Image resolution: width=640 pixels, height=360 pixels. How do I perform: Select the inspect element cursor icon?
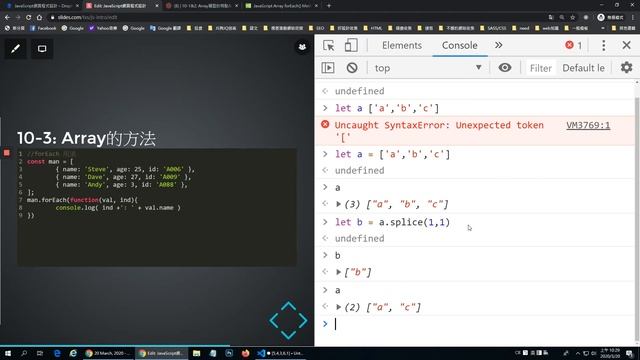coord(329,45)
